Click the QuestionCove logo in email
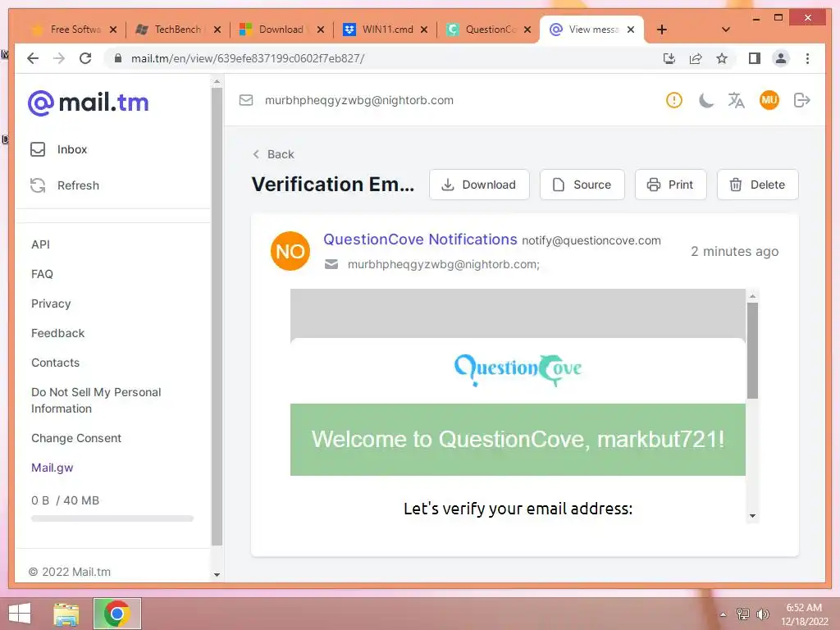 [x=518, y=370]
